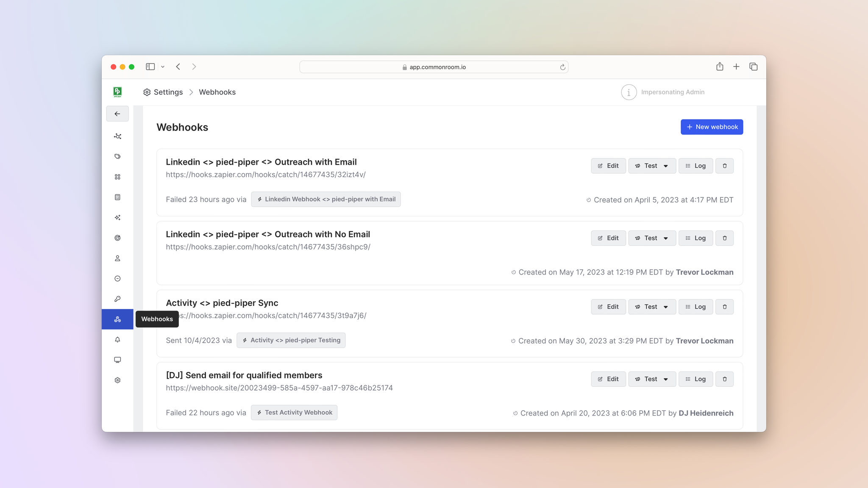Reload the page in address bar
The image size is (868, 488).
[562, 67]
